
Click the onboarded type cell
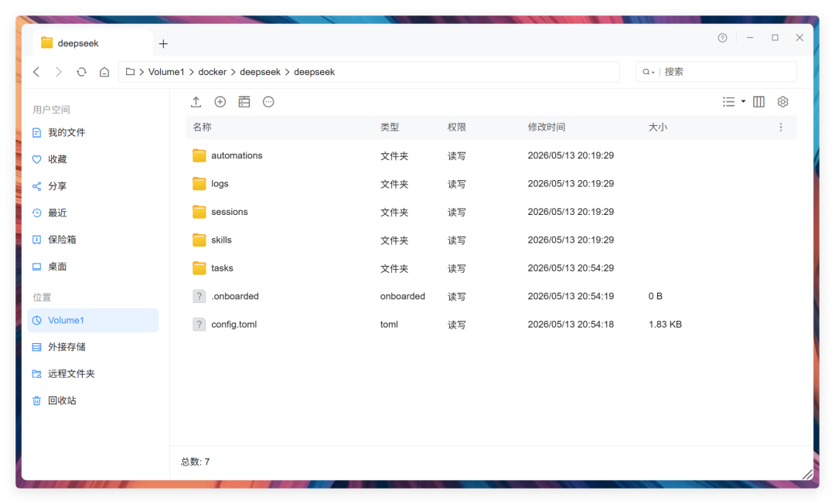coord(403,296)
